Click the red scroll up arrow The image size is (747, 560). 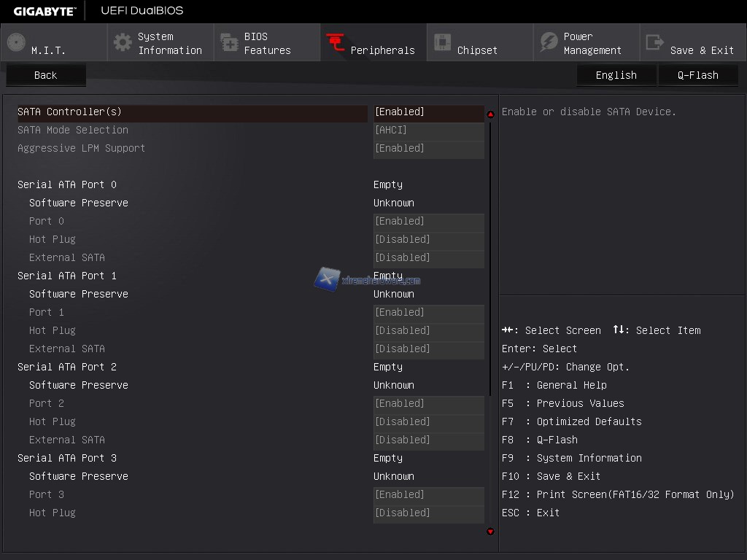(490, 114)
